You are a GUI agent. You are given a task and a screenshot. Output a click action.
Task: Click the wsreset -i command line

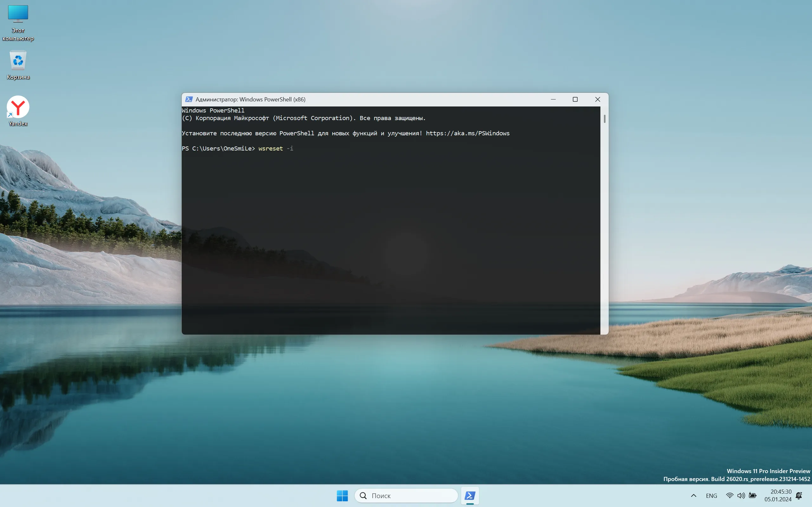pos(275,149)
